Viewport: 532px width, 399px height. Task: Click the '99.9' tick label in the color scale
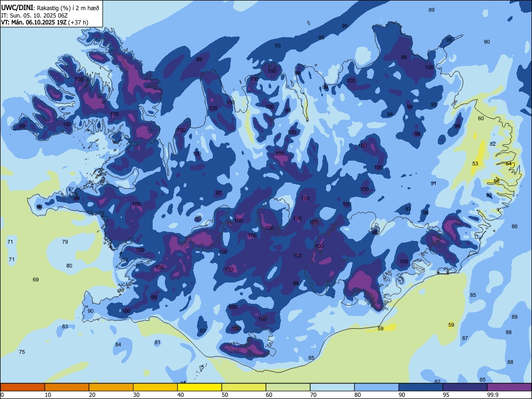(492, 395)
